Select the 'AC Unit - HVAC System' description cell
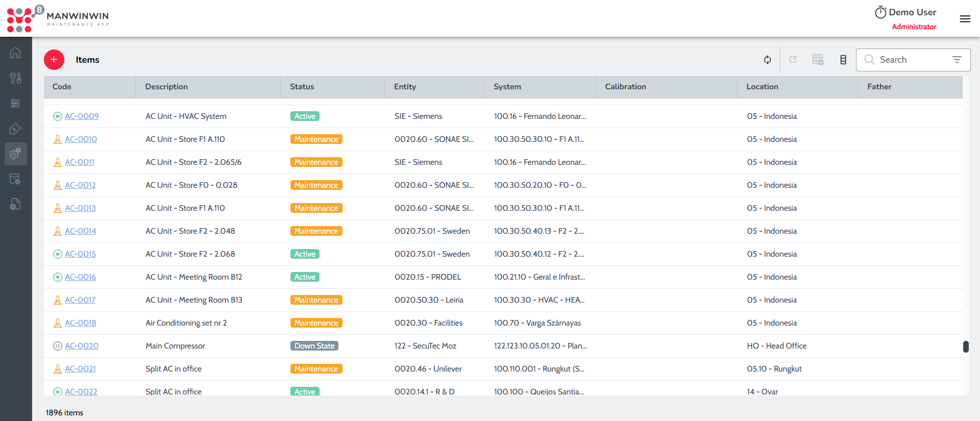 [186, 116]
